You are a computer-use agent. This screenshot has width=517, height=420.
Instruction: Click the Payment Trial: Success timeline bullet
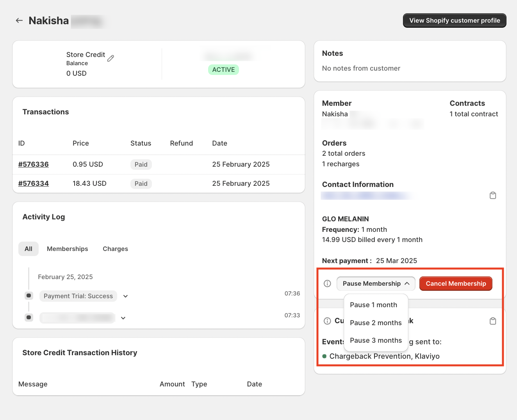tap(29, 295)
